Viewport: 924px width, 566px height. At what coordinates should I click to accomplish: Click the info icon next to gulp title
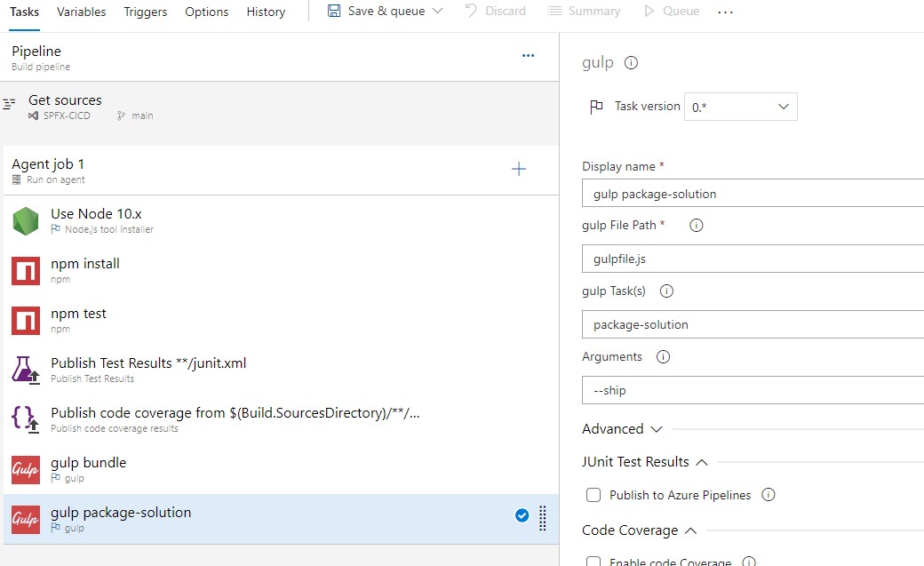[632, 63]
